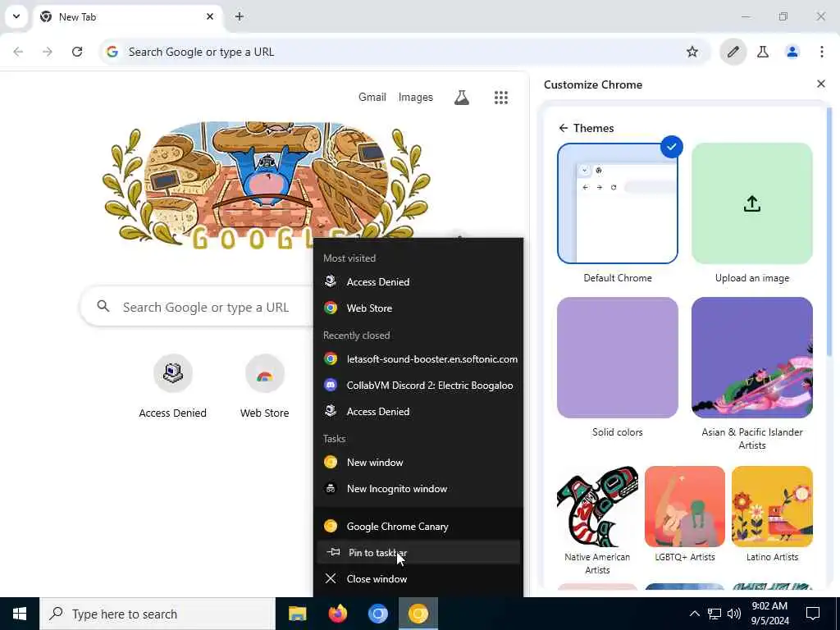Open the network status tray icon

714,614
